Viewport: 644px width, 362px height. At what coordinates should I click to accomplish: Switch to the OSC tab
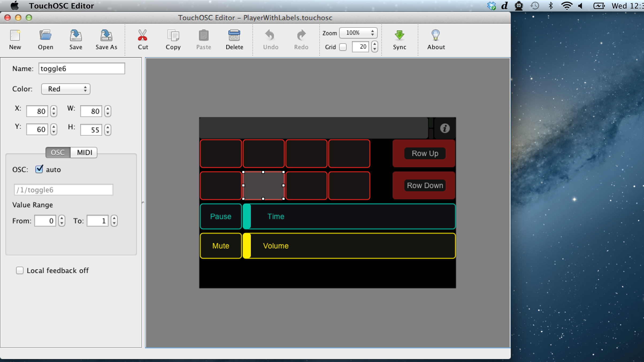58,153
